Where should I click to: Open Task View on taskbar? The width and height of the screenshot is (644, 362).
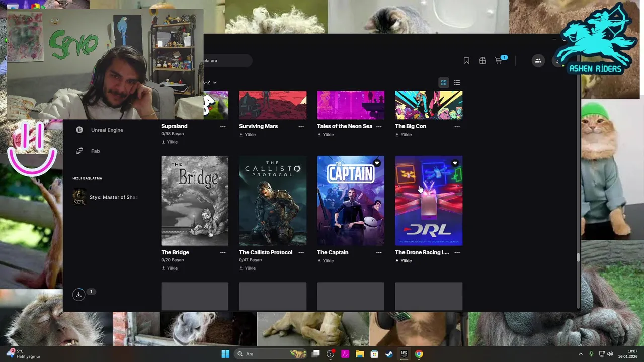315,354
